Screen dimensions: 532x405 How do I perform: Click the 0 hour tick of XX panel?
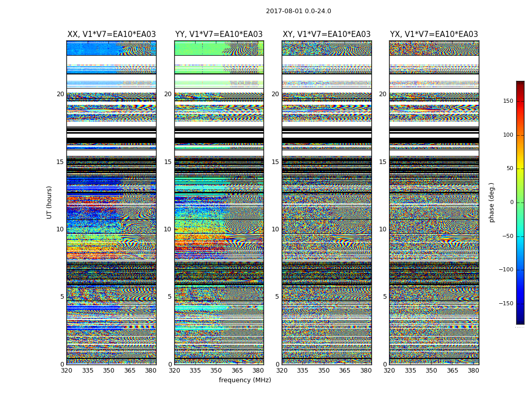pyautogui.click(x=62, y=364)
